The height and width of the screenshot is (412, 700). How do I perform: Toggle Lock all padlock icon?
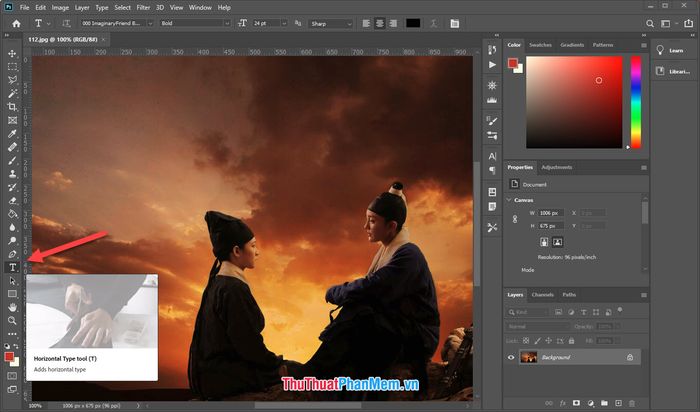(x=571, y=341)
